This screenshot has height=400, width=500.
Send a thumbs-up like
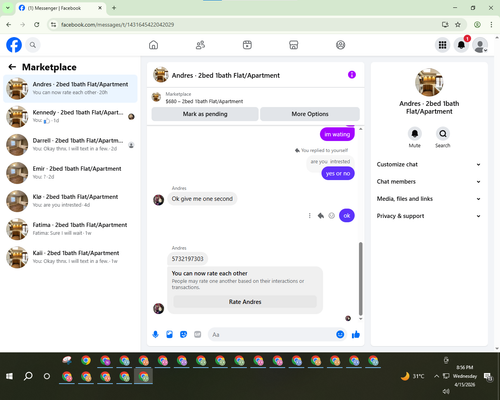click(356, 334)
